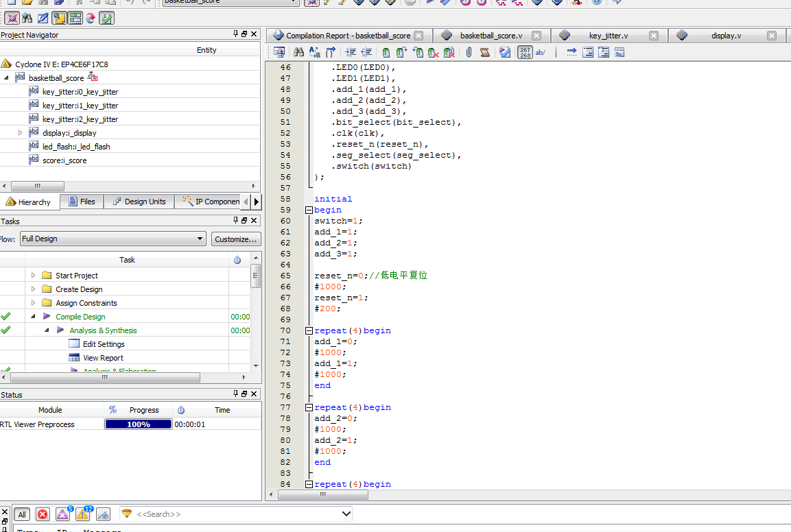Filter by critical warnings purple icon
Viewport: 791px width, 532px height.
(x=62, y=514)
